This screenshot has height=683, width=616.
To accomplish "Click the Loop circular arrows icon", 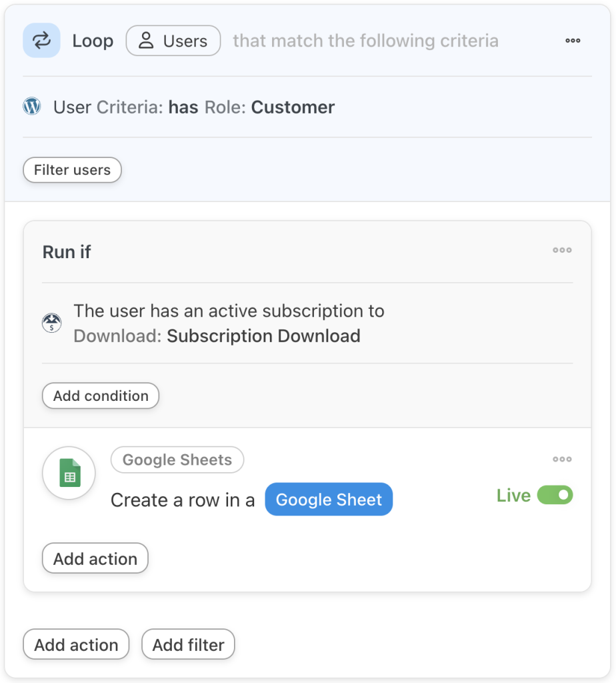I will [41, 41].
